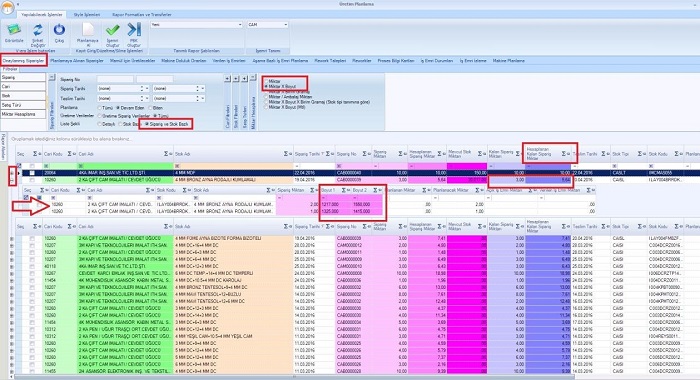Screen dimensions: 700x380
Task: Expand the Cari Filtreleri panel with plus
Action: [227, 79]
